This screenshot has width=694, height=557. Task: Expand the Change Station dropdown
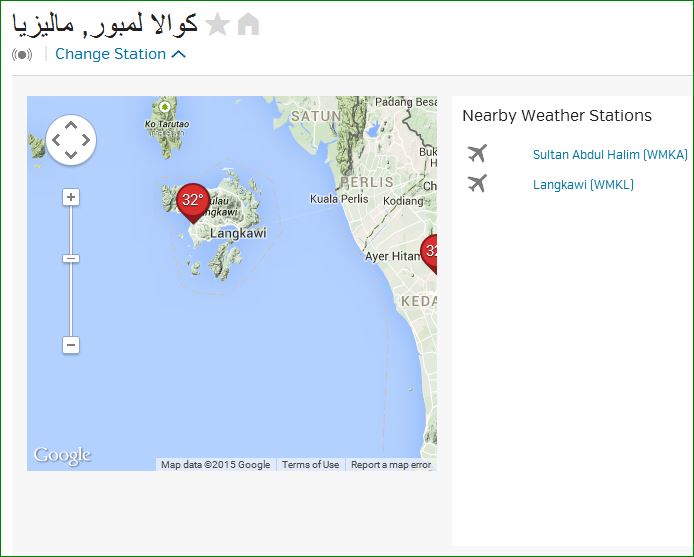click(110, 54)
